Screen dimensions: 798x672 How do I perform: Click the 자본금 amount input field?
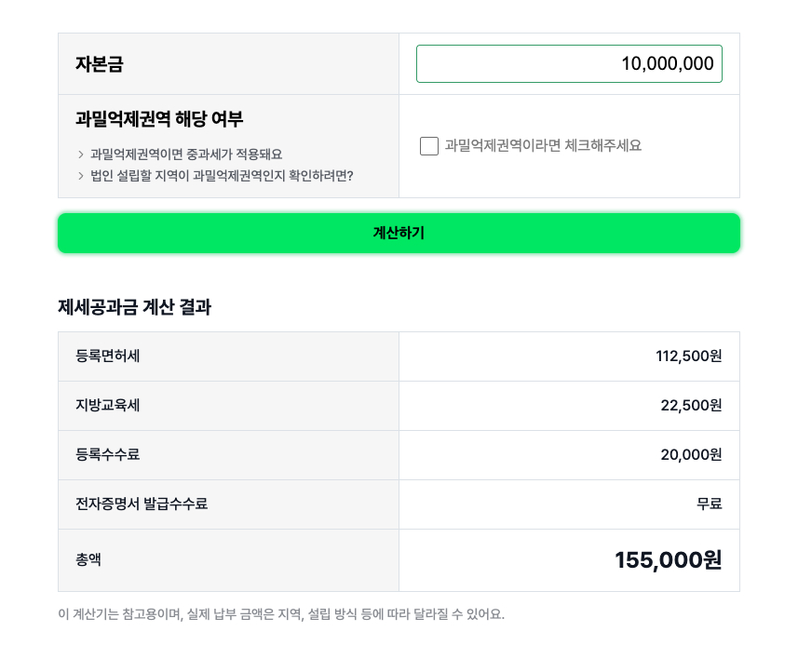(x=568, y=63)
